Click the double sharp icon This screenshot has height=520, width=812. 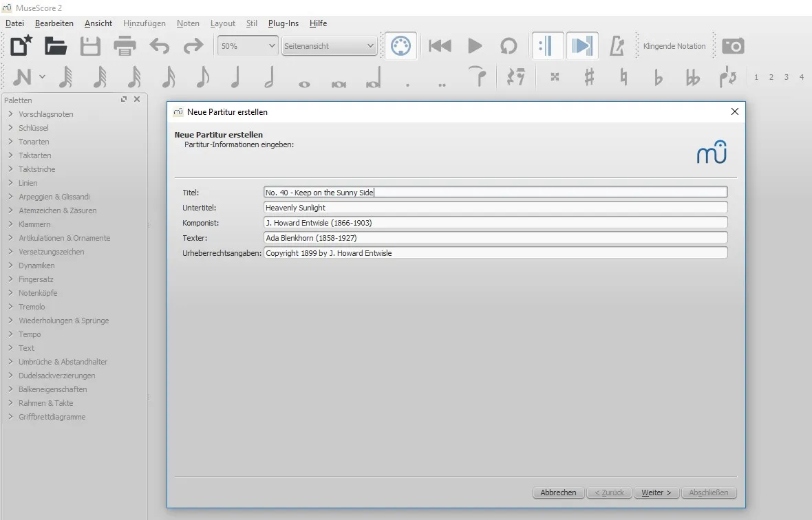coord(555,77)
